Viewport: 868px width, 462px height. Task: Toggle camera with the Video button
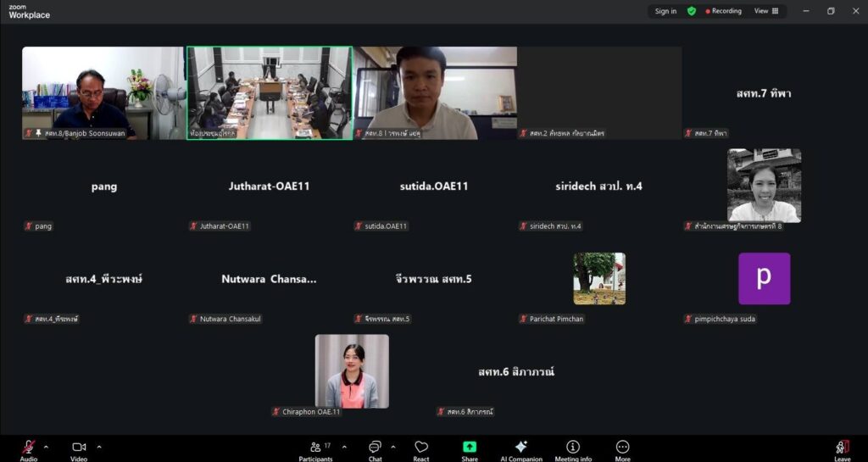79,448
